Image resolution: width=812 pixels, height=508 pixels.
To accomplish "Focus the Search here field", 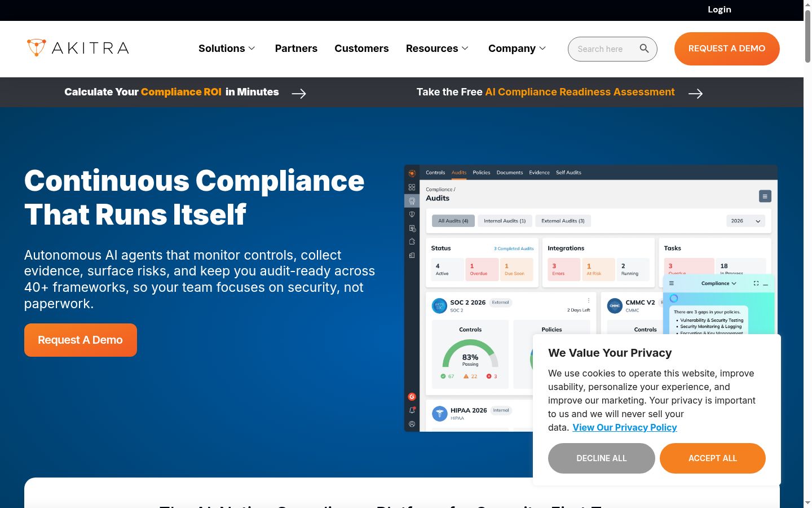I will 612,49.
